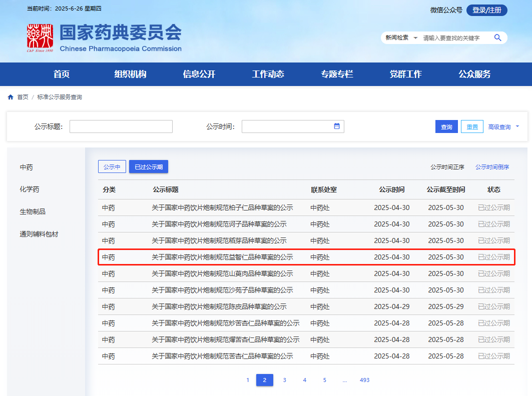532x396 pixels.
Task: Sort by 公示时间正序 ascending
Action: click(447, 167)
